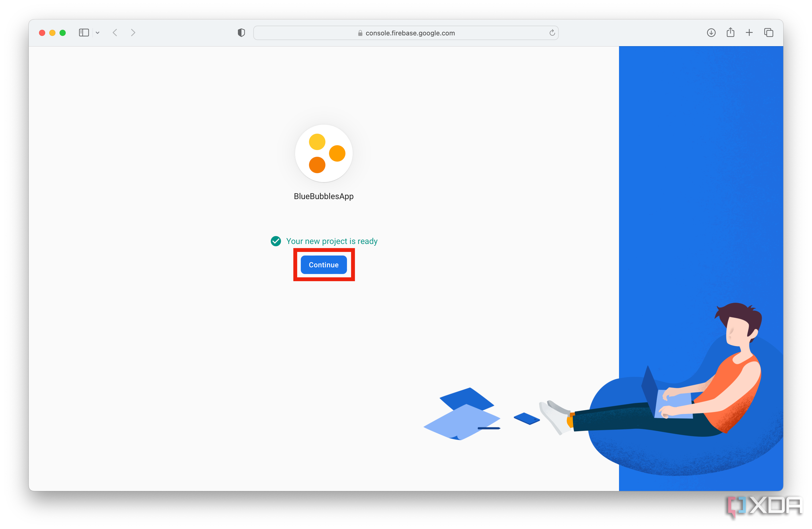
Task: Reload the page with refresh icon
Action: click(552, 33)
